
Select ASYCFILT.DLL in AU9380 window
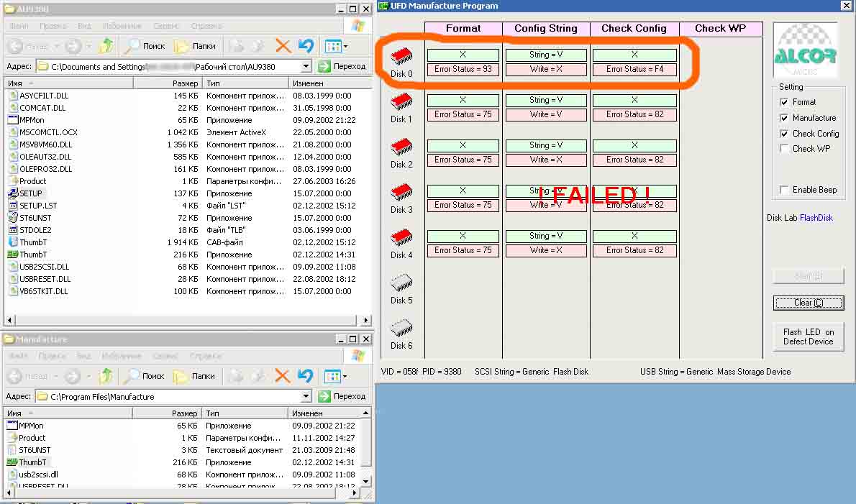point(38,96)
